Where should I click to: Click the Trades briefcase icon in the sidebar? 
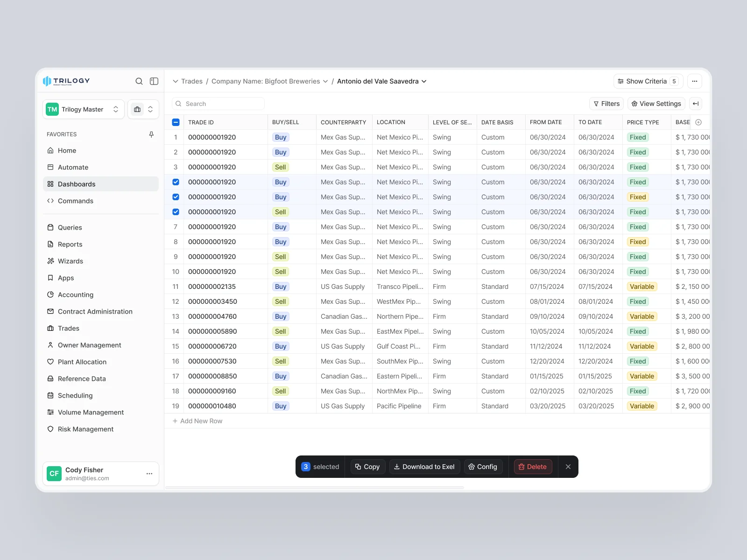(x=50, y=328)
